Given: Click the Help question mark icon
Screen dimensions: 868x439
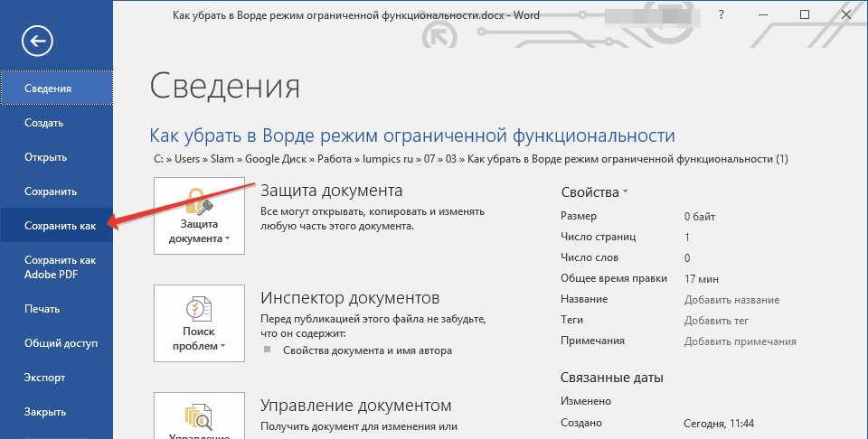Looking at the screenshot, I should pyautogui.click(x=721, y=15).
